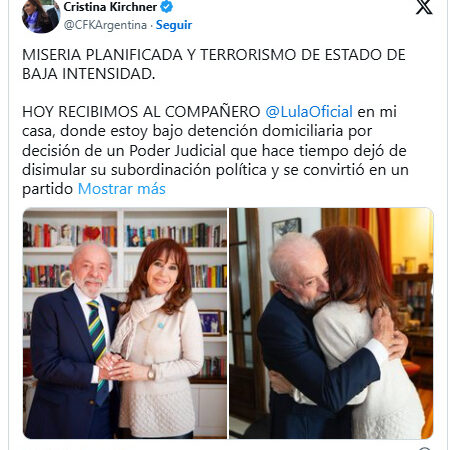Click the blue verified badge
This screenshot has width=457, height=450.
[x=166, y=7]
